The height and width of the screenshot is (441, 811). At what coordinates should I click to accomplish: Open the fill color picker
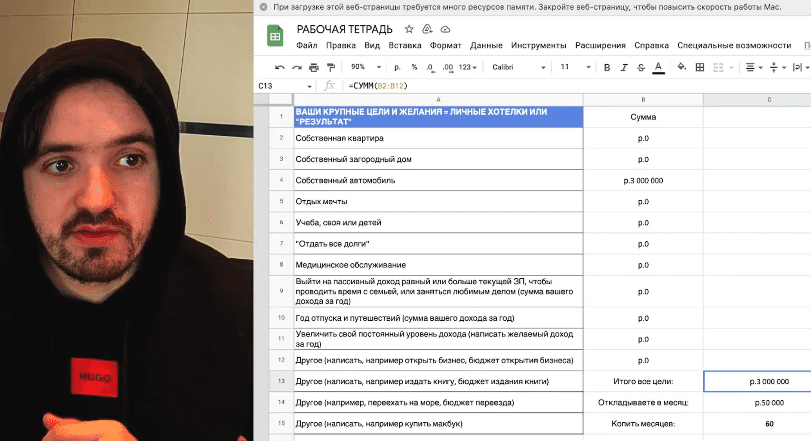[x=682, y=67]
